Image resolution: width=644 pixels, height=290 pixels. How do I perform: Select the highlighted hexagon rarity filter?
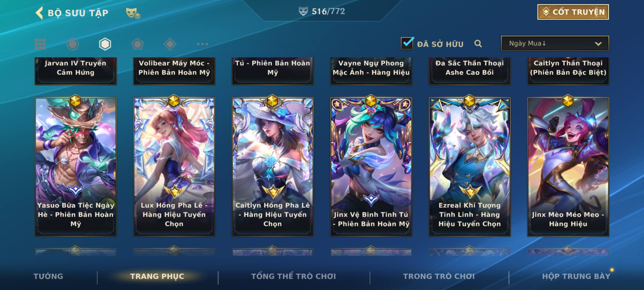tap(105, 44)
